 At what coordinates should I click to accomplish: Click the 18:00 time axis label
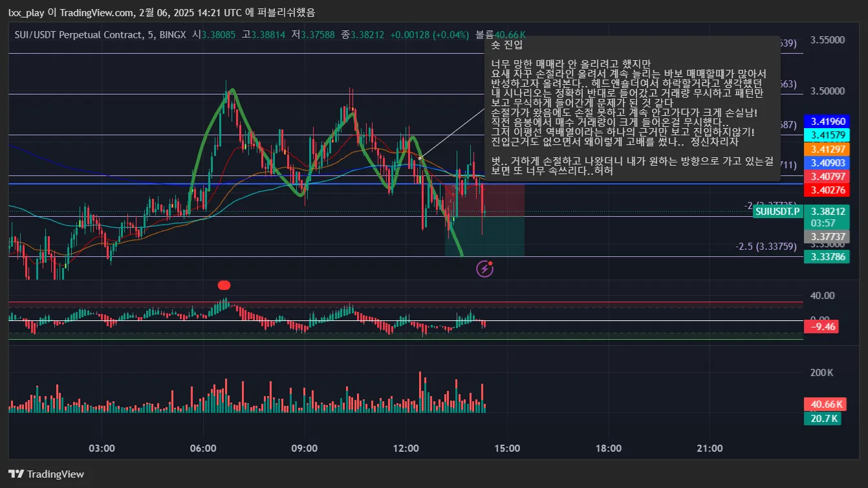click(609, 448)
